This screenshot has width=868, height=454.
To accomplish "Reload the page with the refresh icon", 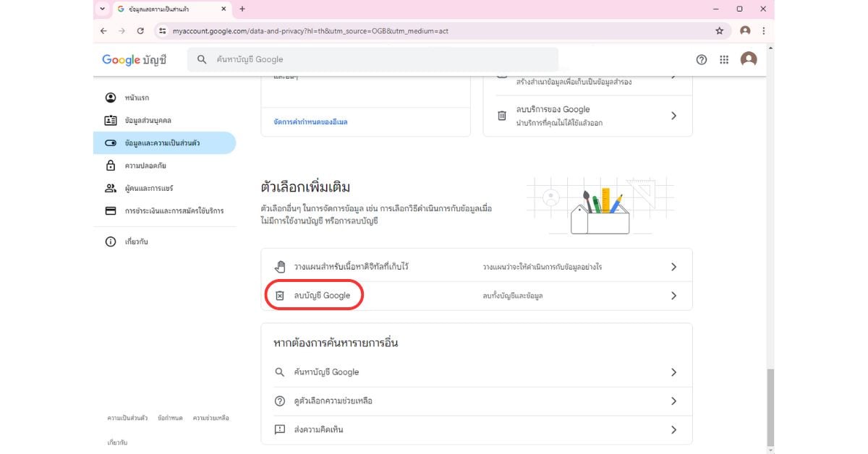I will coord(140,31).
